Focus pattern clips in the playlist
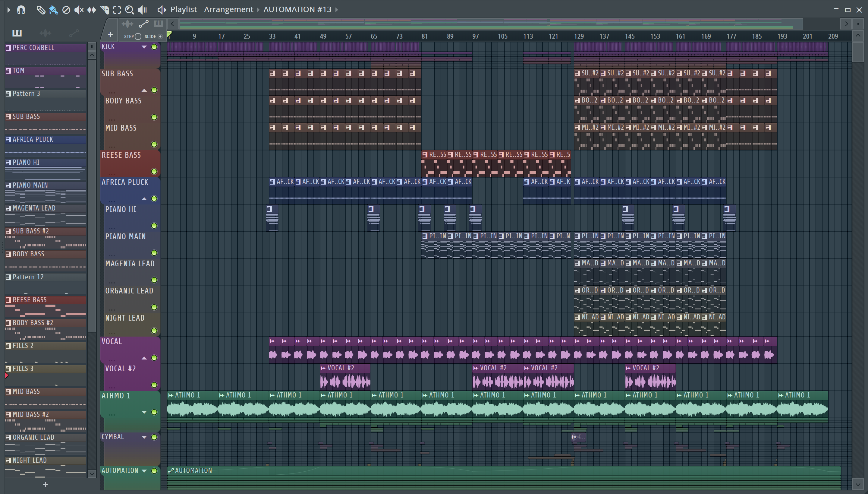This screenshot has width=868, height=494. coord(158,24)
